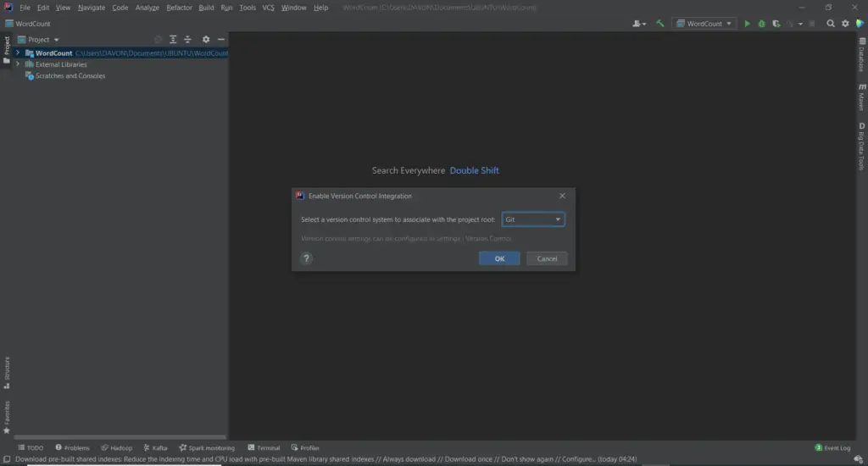Image resolution: width=868 pixels, height=466 pixels.
Task: Open the Project view selector dropdown
Action: (x=38, y=39)
